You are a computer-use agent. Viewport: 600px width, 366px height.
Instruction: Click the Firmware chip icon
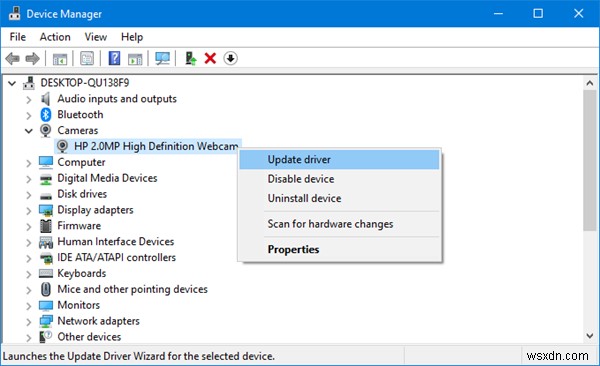click(x=46, y=226)
